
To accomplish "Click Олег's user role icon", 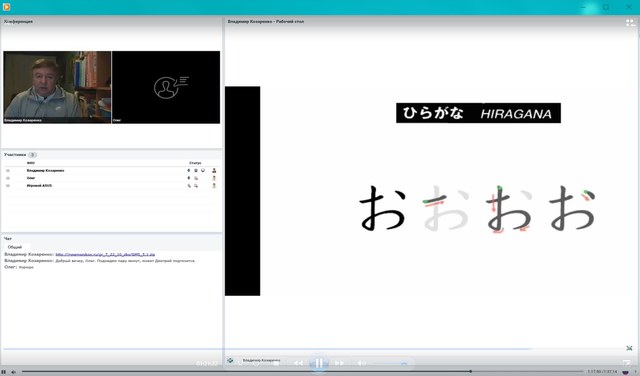I will coord(214,178).
